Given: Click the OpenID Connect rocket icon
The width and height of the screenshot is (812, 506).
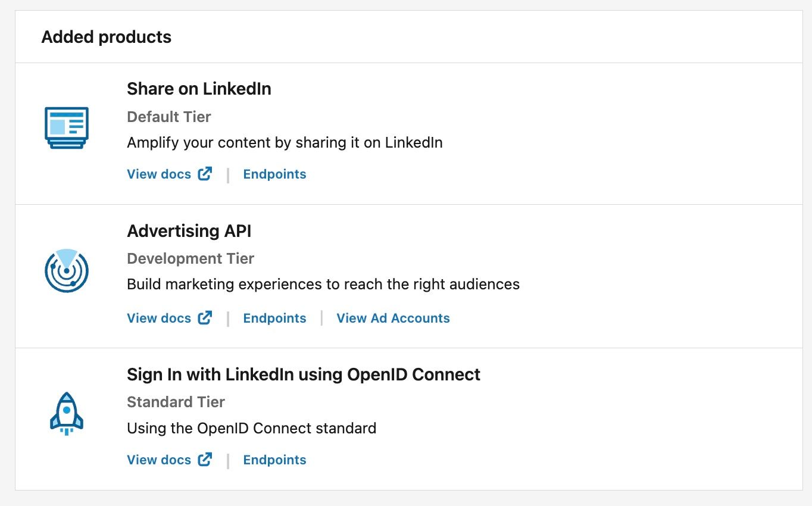Looking at the screenshot, I should pyautogui.click(x=67, y=414).
